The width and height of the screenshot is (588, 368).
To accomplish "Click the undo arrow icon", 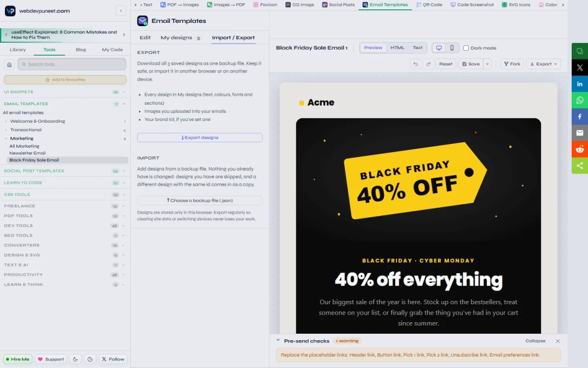I will pyautogui.click(x=415, y=64).
